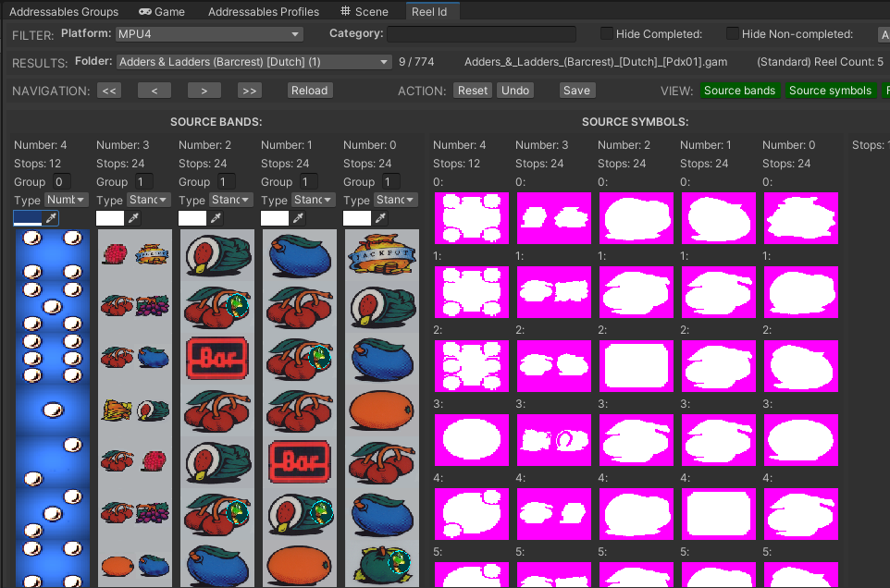The width and height of the screenshot is (890, 588).
Task: Jump to first result with << button
Action: [x=109, y=91]
